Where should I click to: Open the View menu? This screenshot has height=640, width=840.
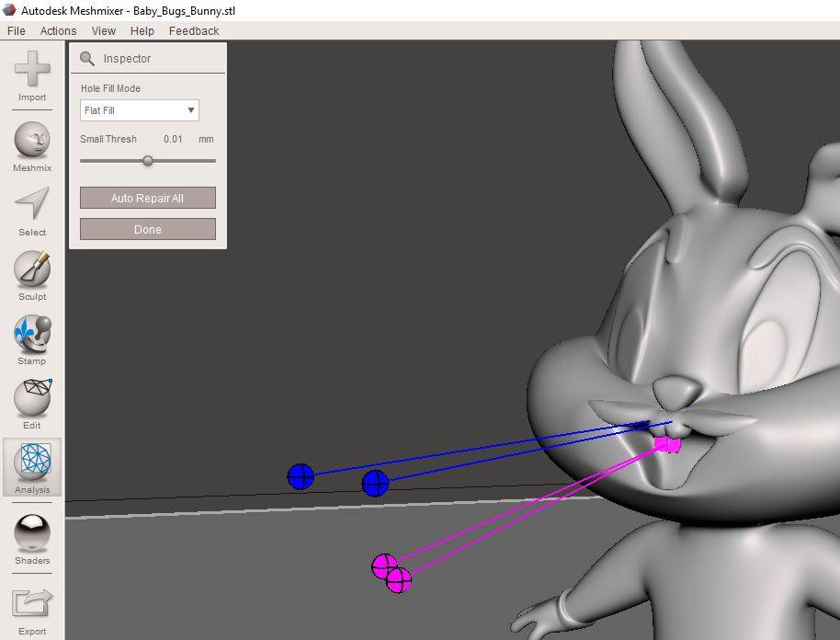tap(104, 31)
